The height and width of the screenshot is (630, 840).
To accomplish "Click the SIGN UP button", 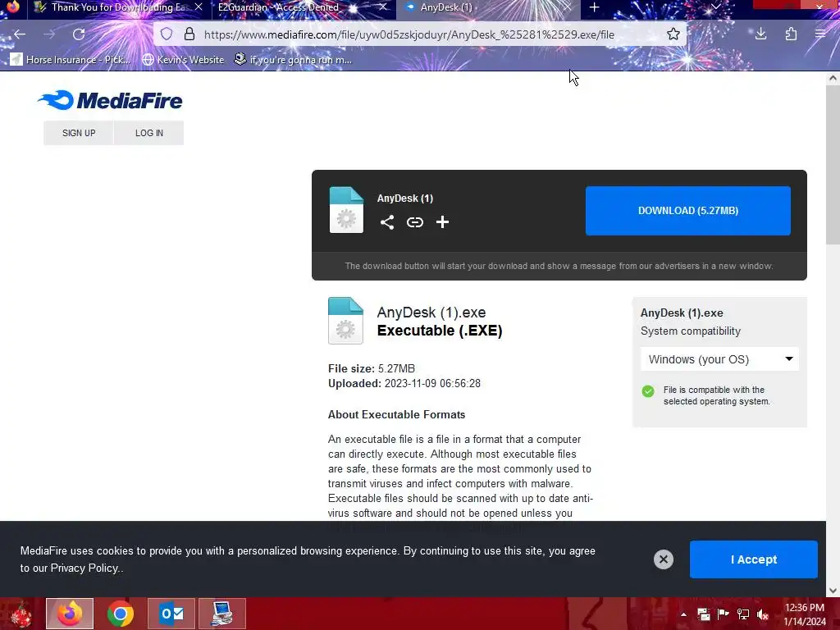I will click(x=79, y=133).
